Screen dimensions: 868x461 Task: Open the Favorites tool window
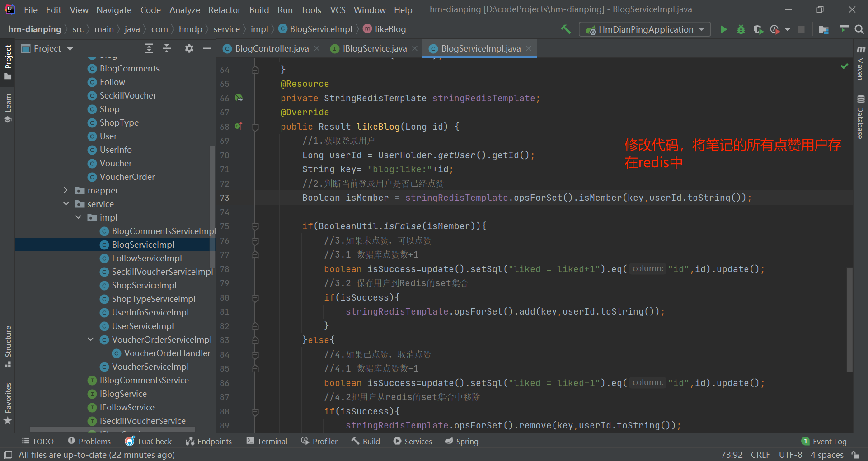(x=8, y=403)
